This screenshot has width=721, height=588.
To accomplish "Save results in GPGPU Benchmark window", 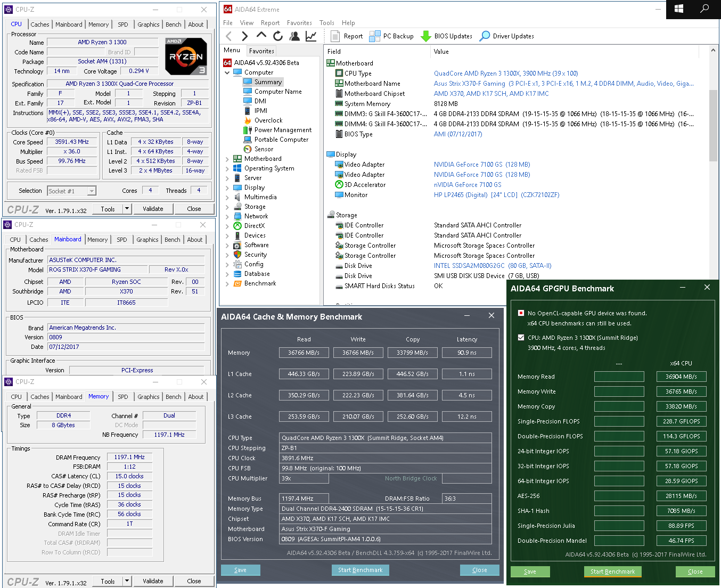I will [530, 571].
